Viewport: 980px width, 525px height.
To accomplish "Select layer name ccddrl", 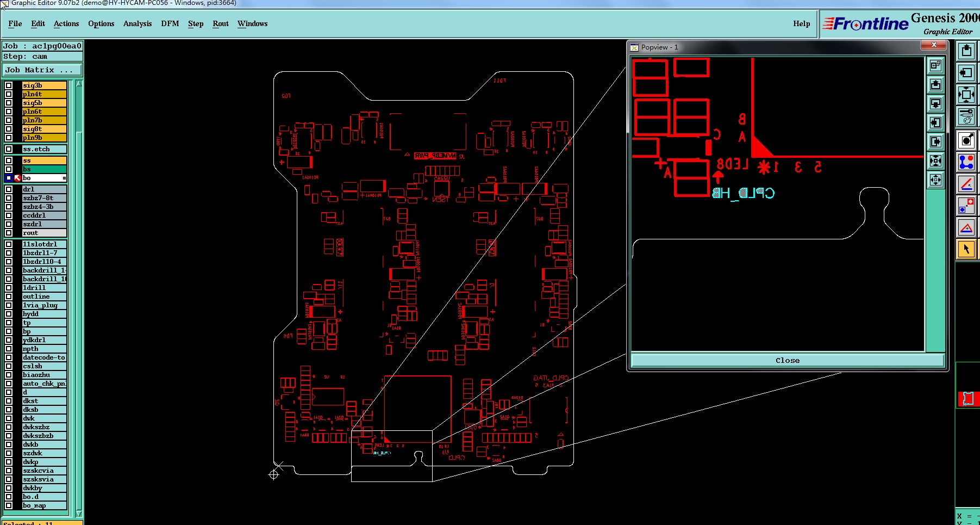I will point(45,215).
